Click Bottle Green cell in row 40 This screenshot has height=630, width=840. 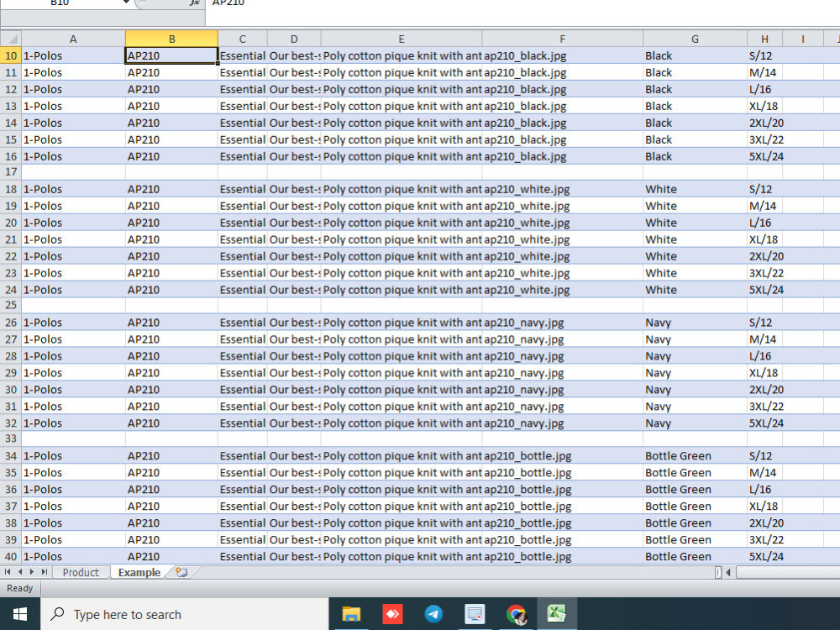(695, 557)
